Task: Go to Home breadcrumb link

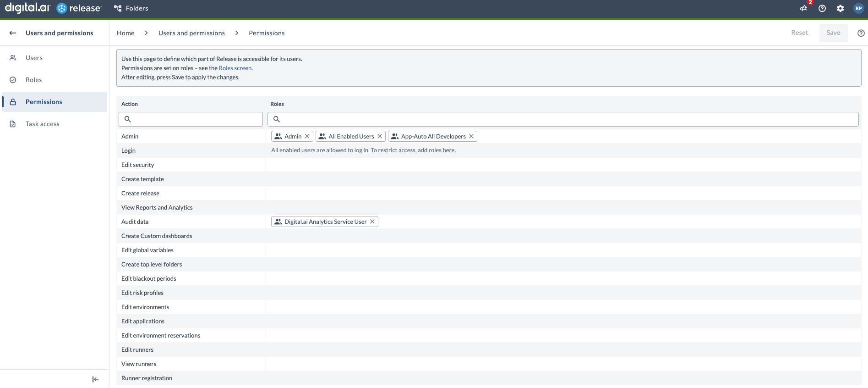Action: click(x=126, y=33)
